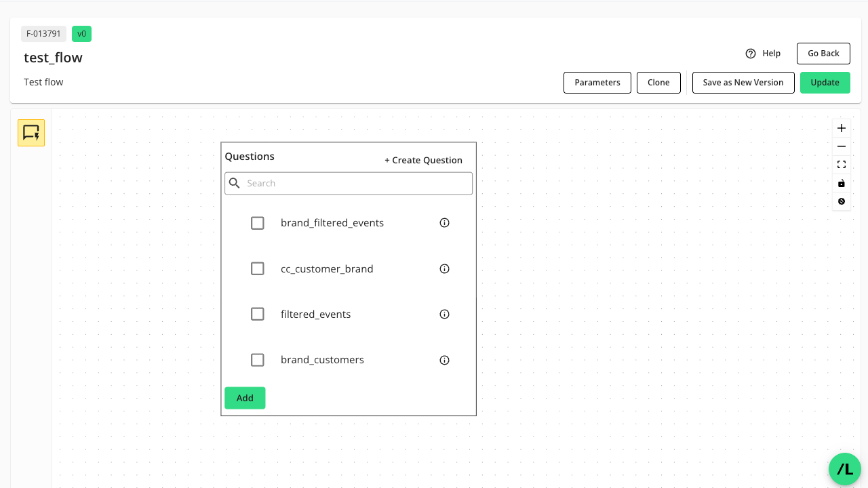Click the lock canvas icon
The image size is (868, 488).
(x=841, y=183)
